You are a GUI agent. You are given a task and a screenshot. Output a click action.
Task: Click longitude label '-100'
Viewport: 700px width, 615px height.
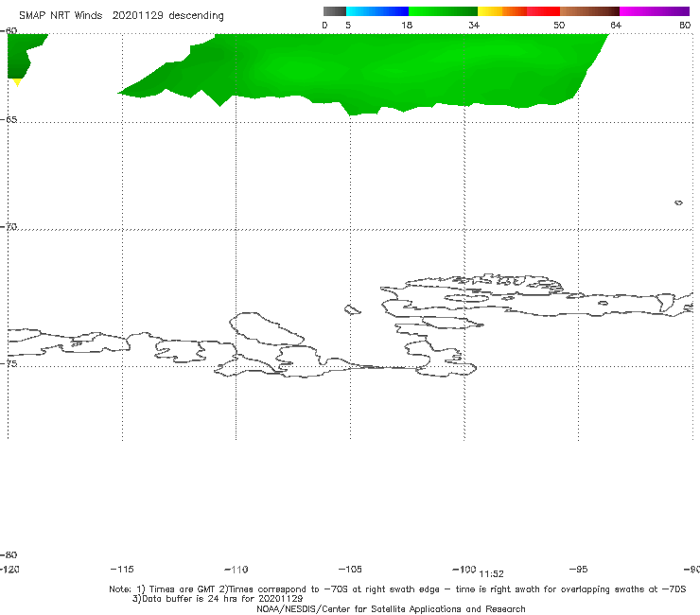[x=464, y=569]
